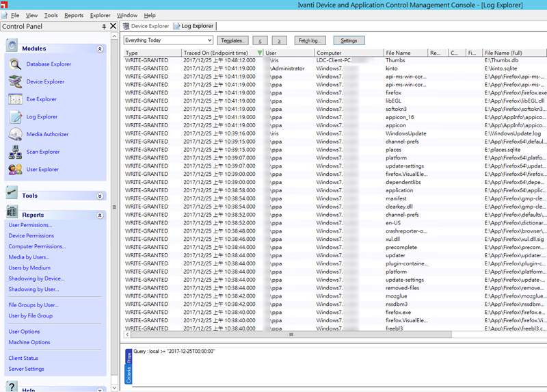Open the Shadowing by User... report link
The width and height of the screenshot is (547, 392).
point(34,289)
